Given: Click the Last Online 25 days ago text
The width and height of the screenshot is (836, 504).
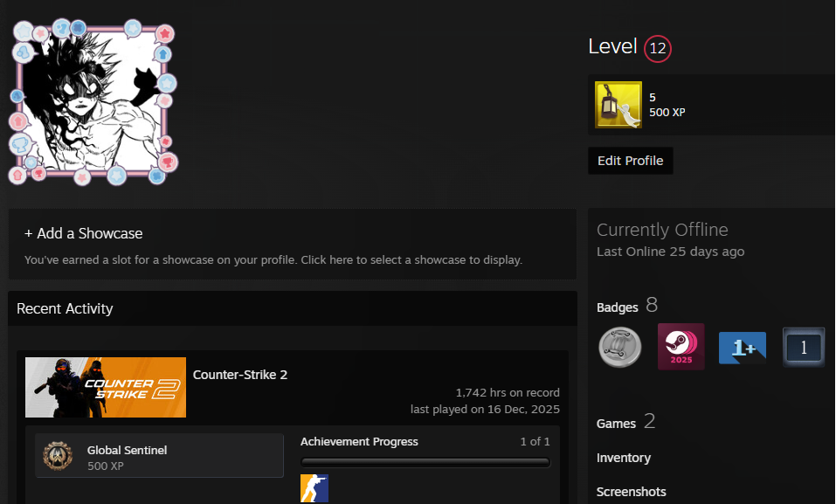Looking at the screenshot, I should click(670, 252).
